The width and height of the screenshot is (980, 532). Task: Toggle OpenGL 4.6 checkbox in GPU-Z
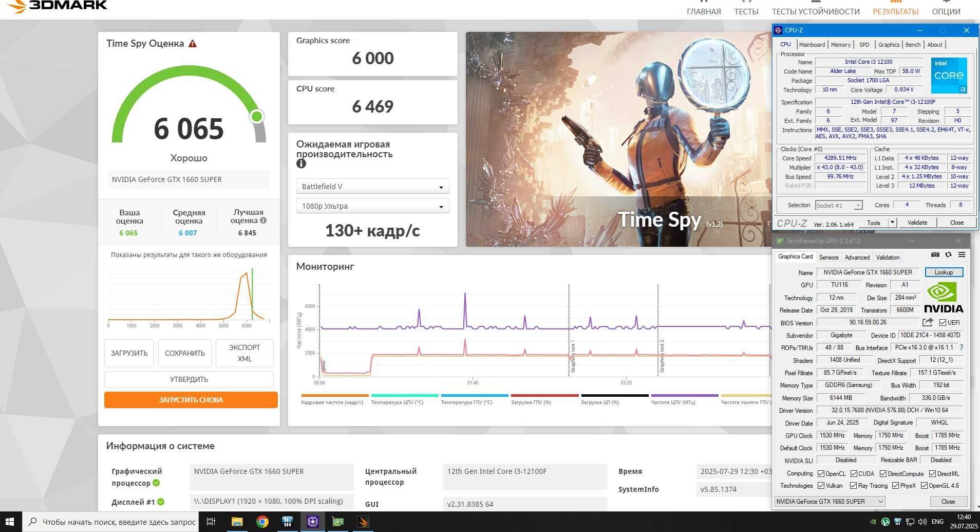click(x=924, y=485)
